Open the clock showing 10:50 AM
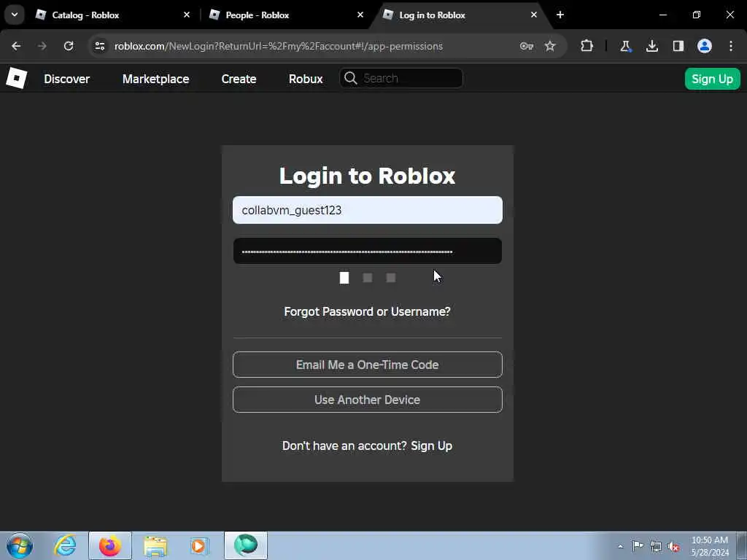This screenshot has width=747, height=560. [710, 546]
